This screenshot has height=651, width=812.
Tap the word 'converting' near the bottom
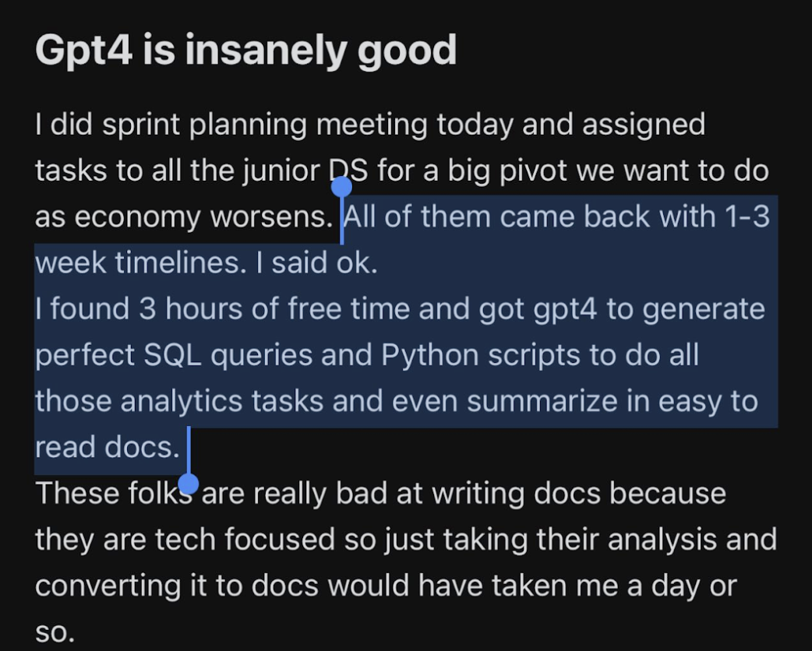click(108, 587)
